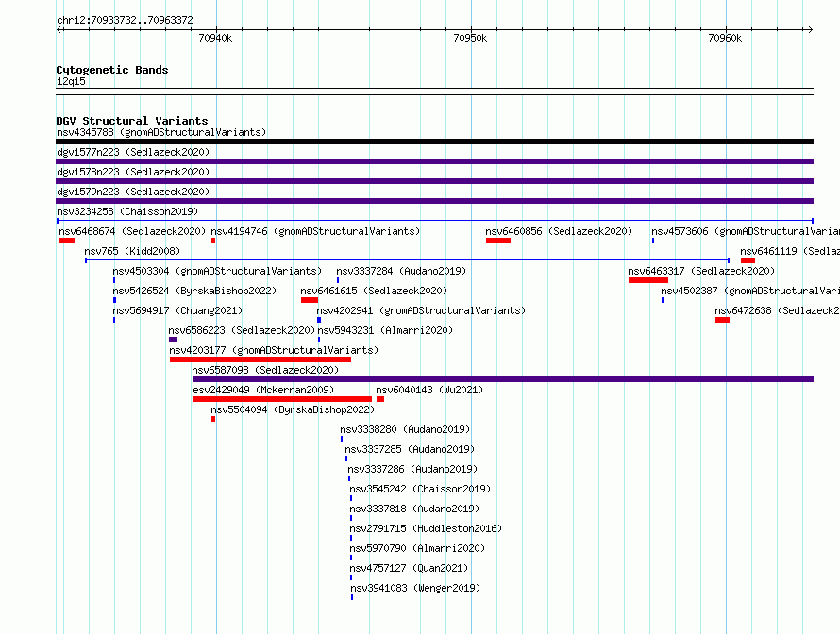Image resolution: width=840 pixels, height=634 pixels.
Task: Open nsv3338280 (Audano2019) label
Action: 405,429
